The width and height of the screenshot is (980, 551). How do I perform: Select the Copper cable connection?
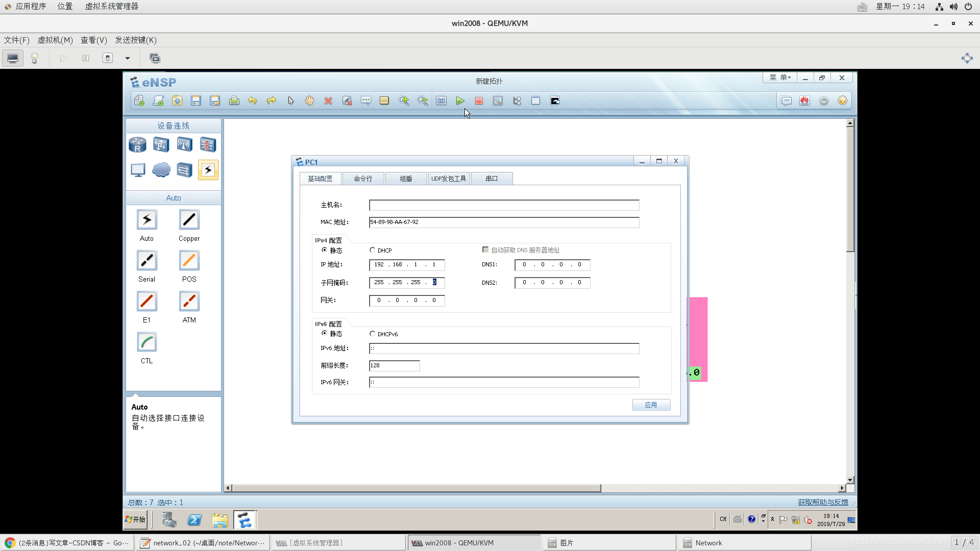click(189, 220)
